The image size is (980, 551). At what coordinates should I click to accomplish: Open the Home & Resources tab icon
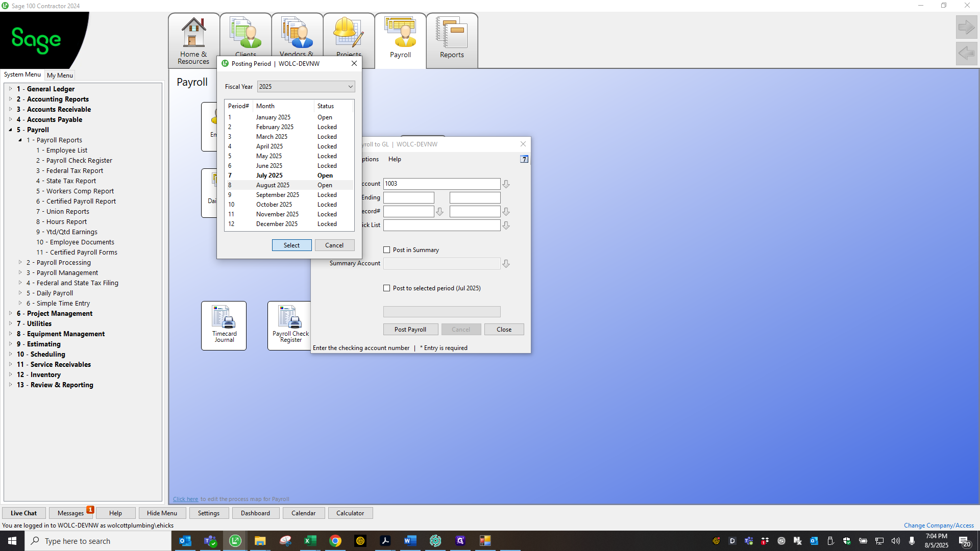pyautogui.click(x=193, y=41)
